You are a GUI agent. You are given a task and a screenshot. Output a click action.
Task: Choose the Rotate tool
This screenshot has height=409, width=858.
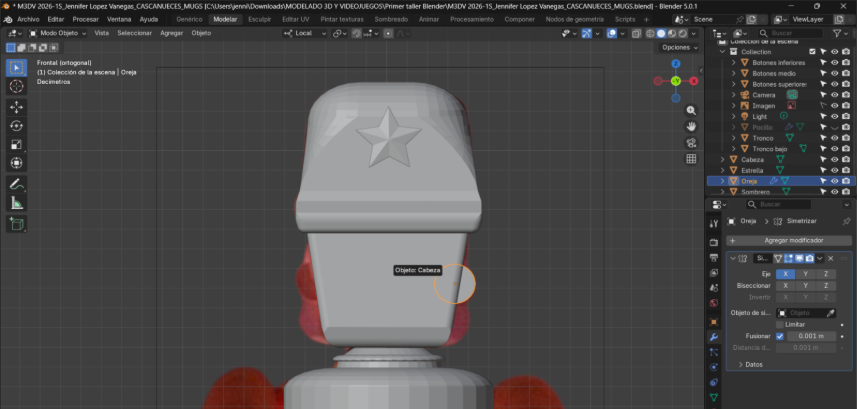pyautogui.click(x=17, y=126)
